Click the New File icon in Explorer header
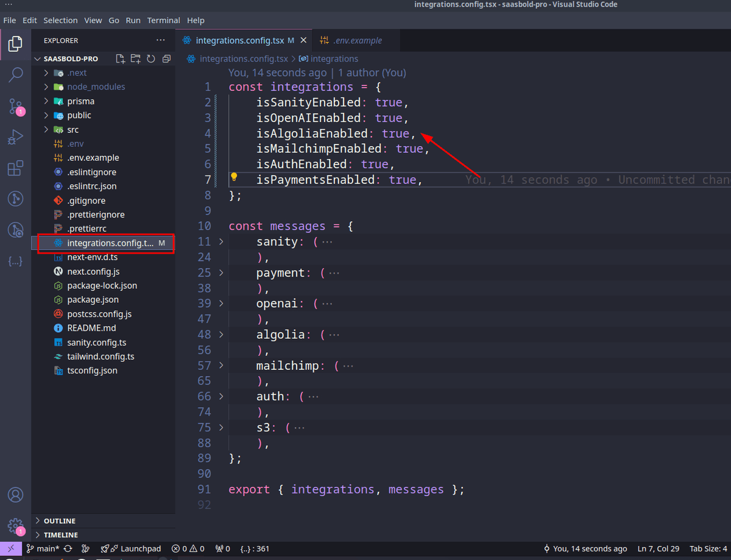 point(120,58)
